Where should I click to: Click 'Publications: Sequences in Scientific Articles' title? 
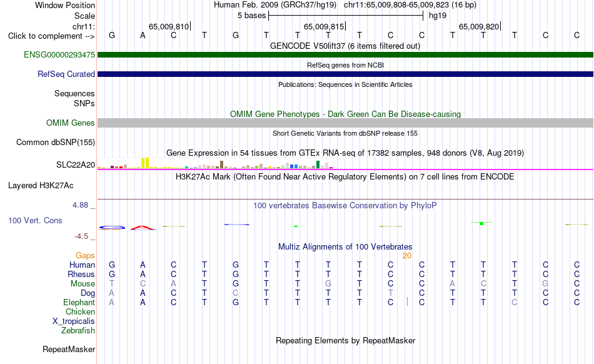tap(345, 84)
